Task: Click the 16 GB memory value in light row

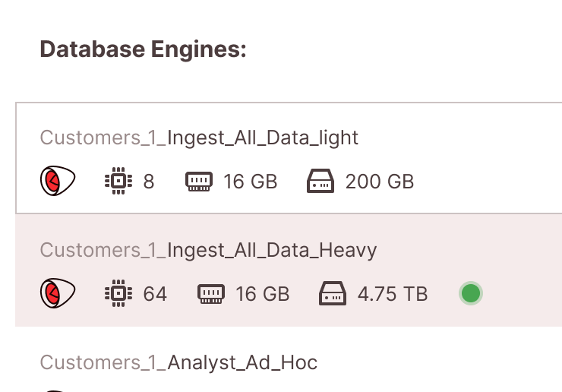Action: (x=251, y=182)
